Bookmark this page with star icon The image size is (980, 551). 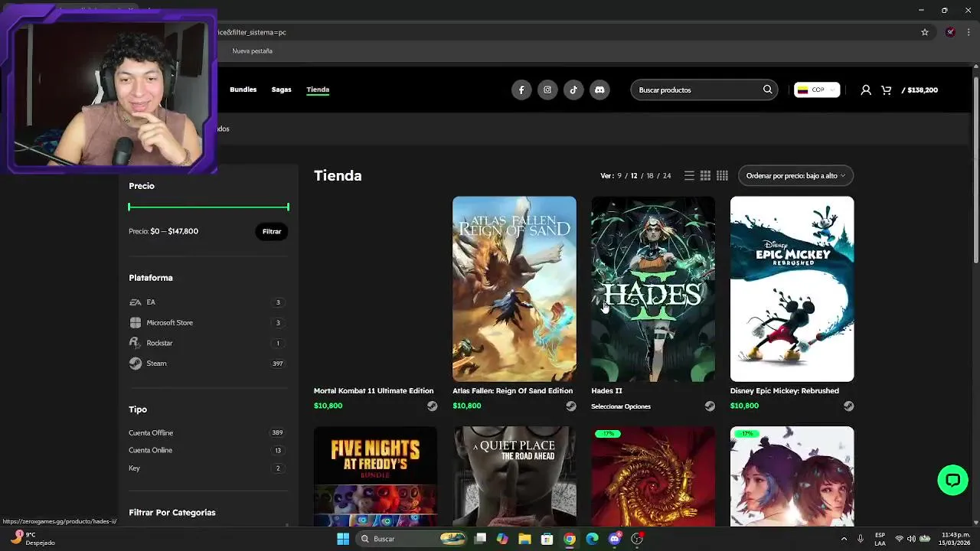tap(925, 32)
